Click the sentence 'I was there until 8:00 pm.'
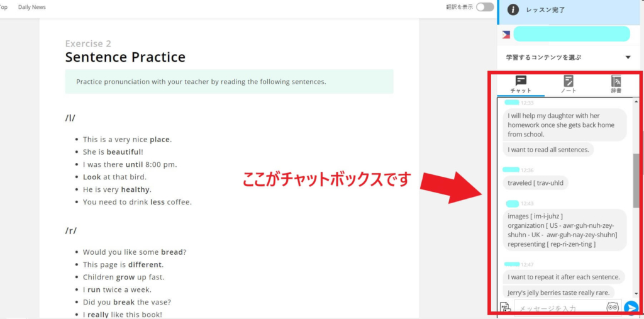The height and width of the screenshot is (319, 644). point(130,164)
